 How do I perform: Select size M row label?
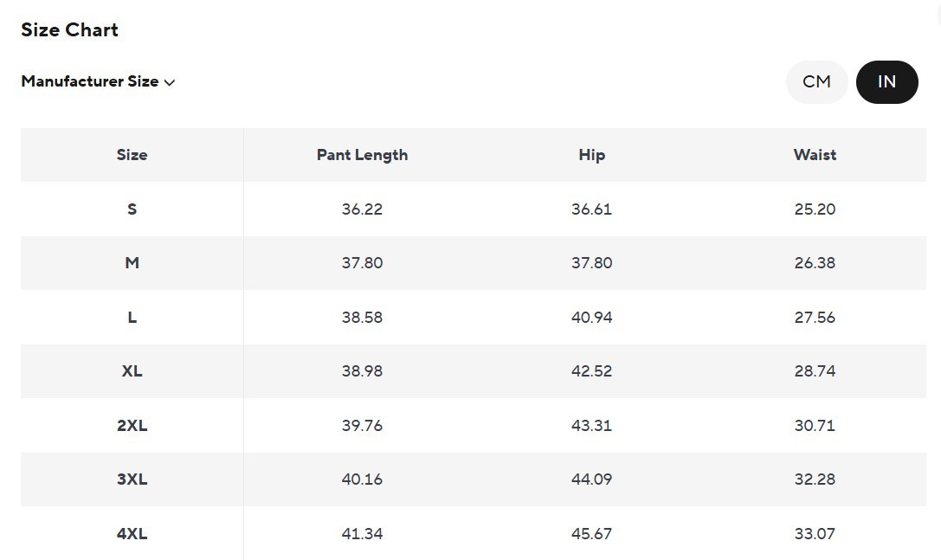[x=132, y=263]
